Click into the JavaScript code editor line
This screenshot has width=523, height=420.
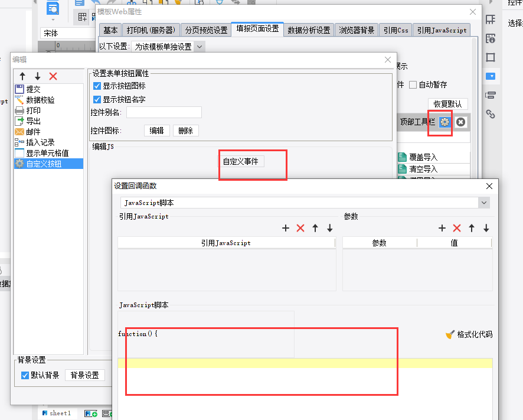[x=305, y=363]
